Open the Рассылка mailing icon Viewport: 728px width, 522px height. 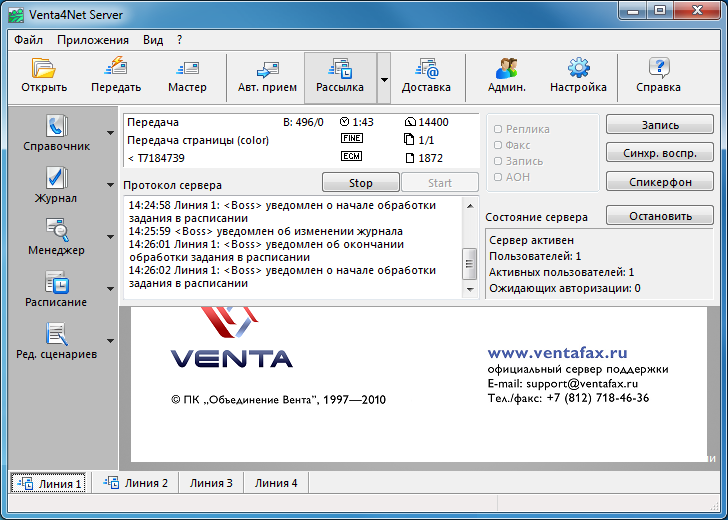pos(340,68)
